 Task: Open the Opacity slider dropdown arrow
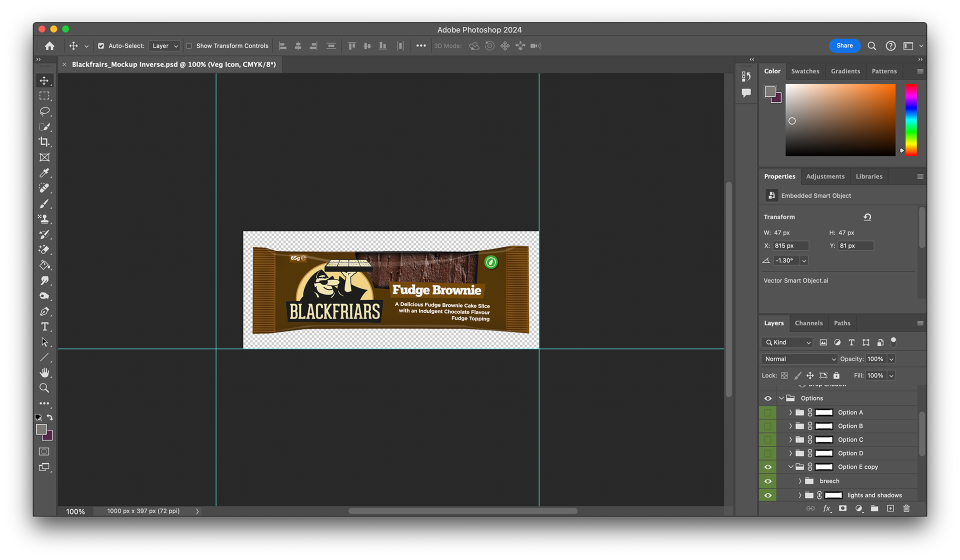(891, 359)
